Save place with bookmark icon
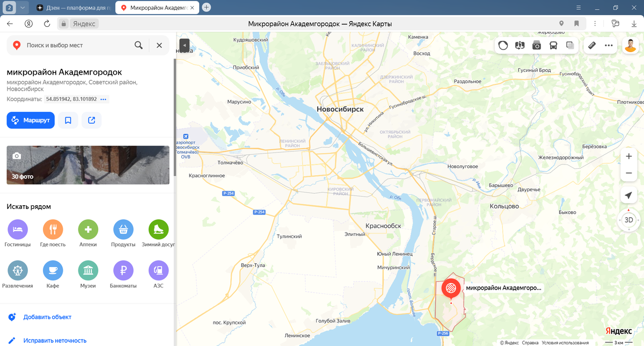644x346 pixels. [x=68, y=120]
